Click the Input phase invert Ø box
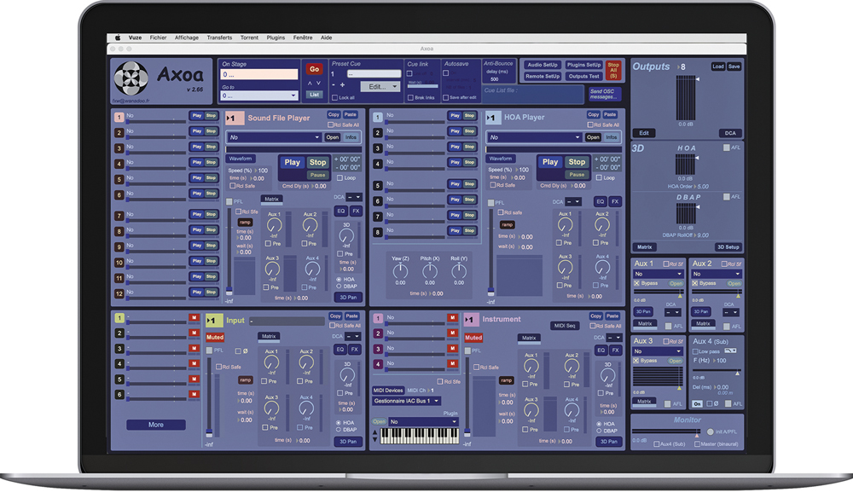 [x=238, y=351]
